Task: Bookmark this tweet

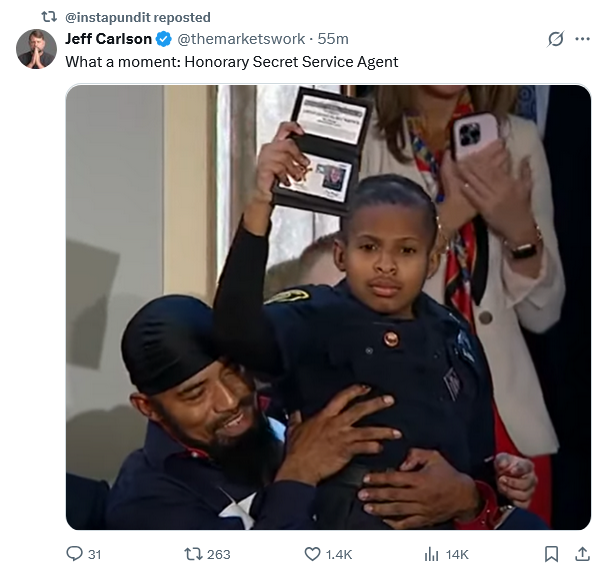Action: (552, 554)
